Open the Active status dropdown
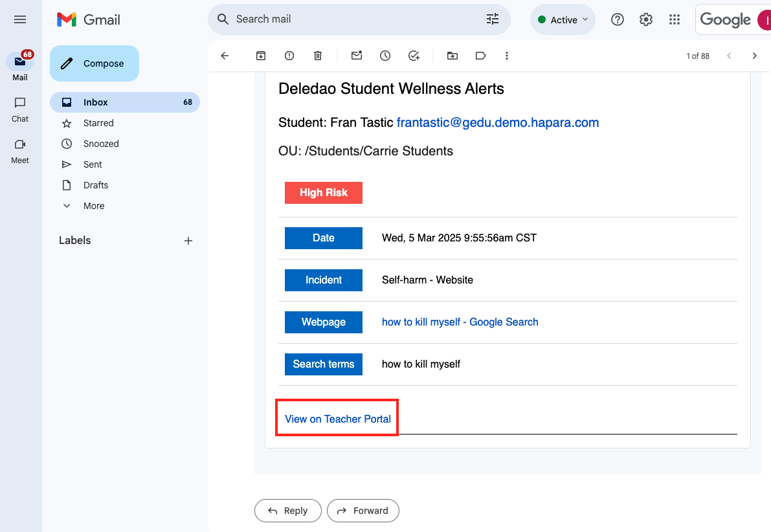Viewport: 771px width, 532px height. point(563,19)
